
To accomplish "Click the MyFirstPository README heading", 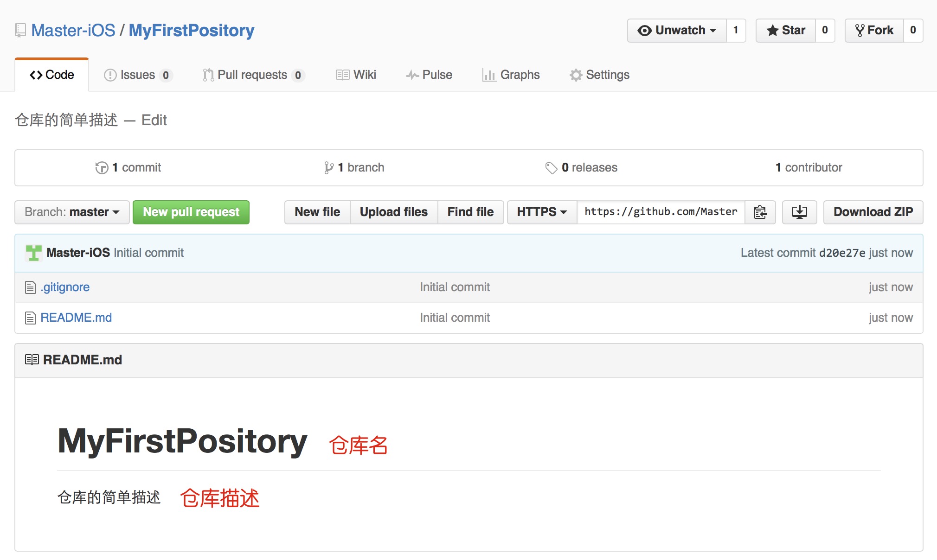I will point(183,441).
